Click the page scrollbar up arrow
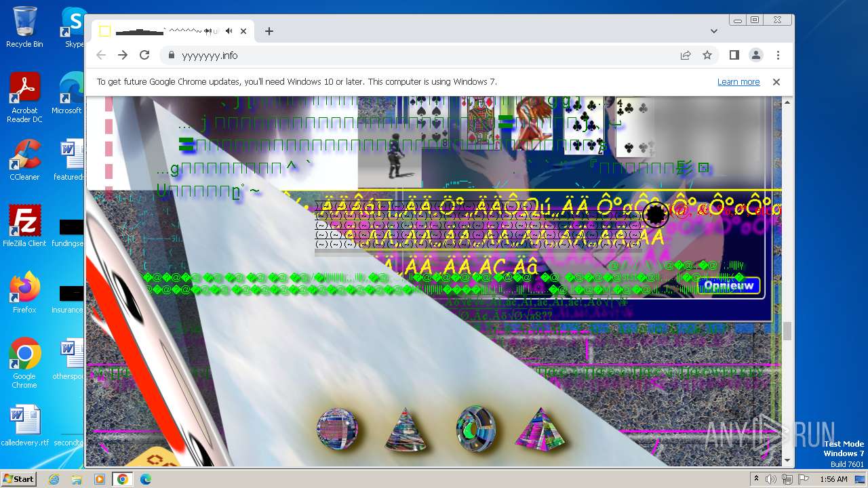868x488 pixels. [x=787, y=102]
